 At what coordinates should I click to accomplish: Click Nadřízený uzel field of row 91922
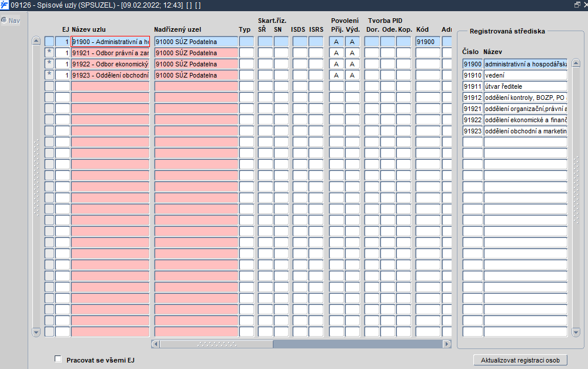tap(196, 64)
